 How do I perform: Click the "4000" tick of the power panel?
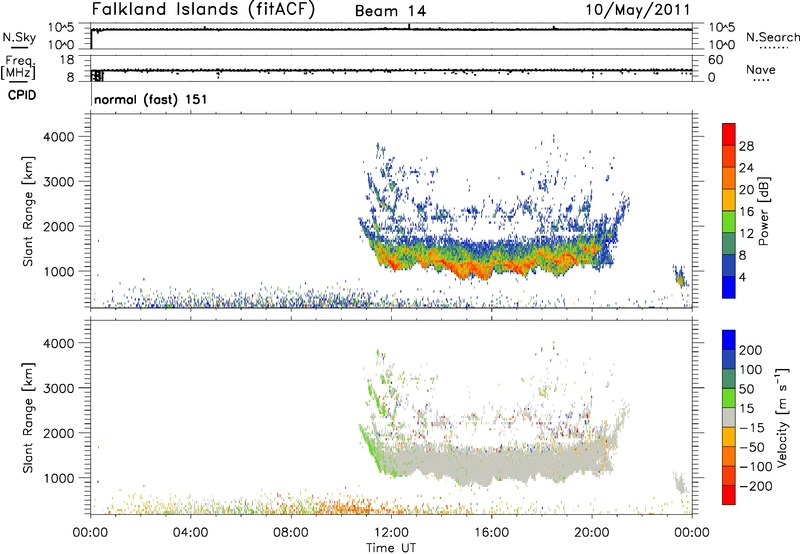(58, 137)
